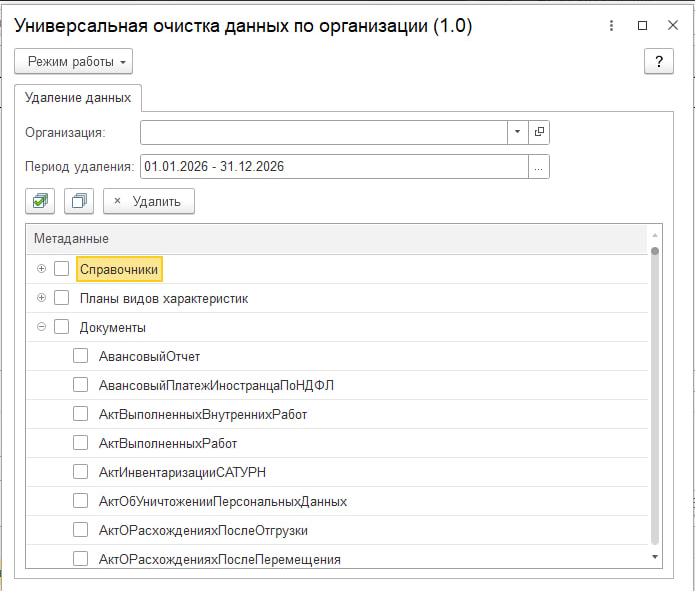Click the uncheck all items icon
Image resolution: width=695 pixels, height=591 pixels.
(x=78, y=201)
